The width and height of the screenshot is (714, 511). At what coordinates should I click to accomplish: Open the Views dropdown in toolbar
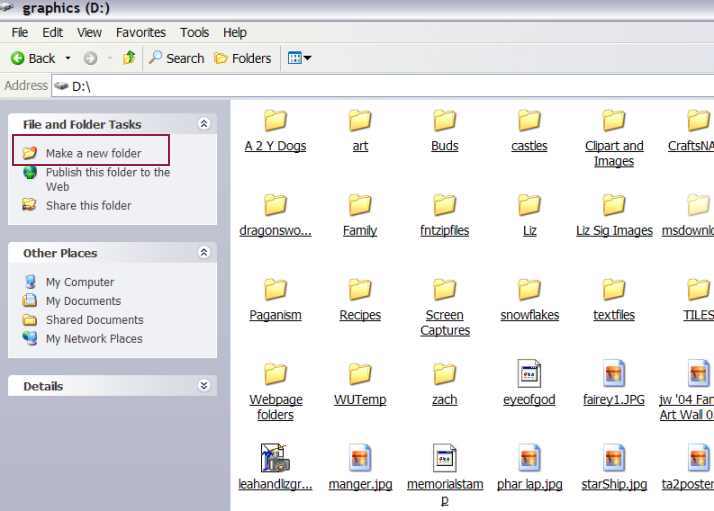click(x=299, y=59)
